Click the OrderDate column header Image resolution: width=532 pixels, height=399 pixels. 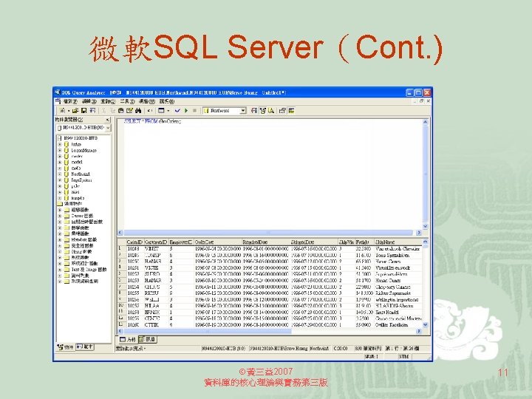click(218, 242)
